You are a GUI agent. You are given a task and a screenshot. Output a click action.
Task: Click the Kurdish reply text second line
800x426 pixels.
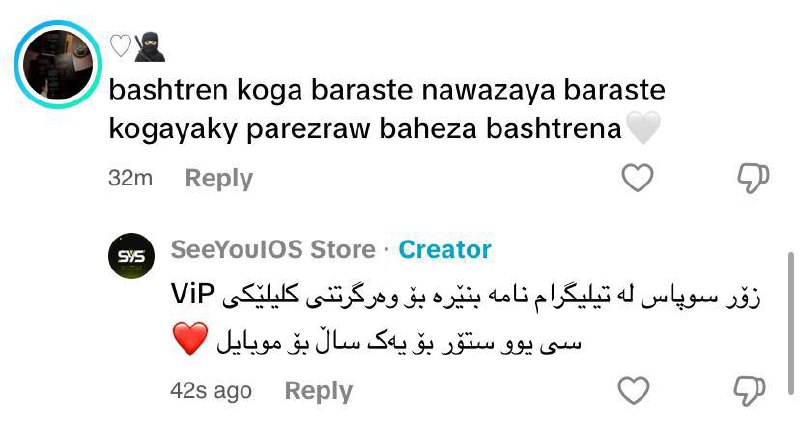pos(399,342)
